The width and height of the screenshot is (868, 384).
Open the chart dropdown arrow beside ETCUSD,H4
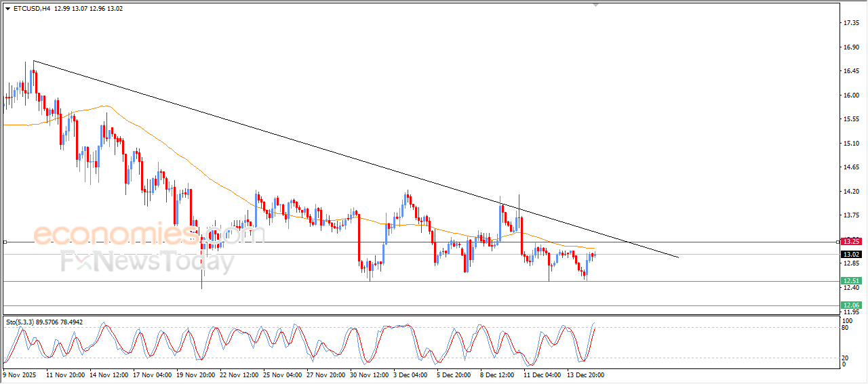point(7,9)
